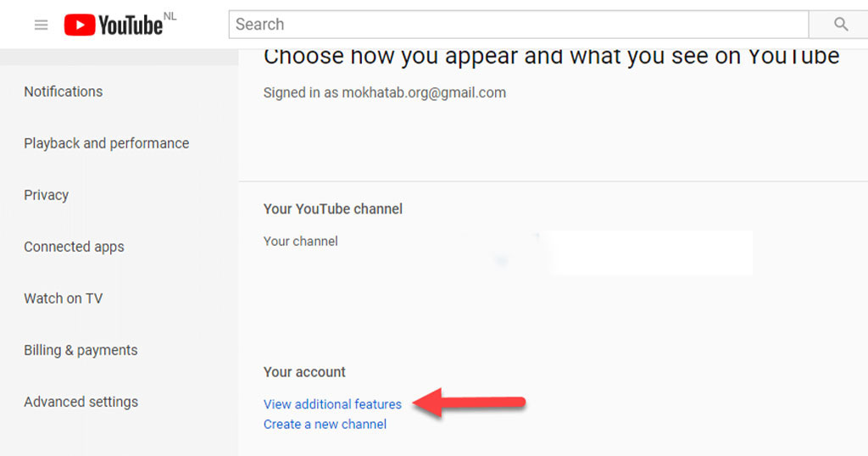Click the Your channel label
The width and height of the screenshot is (868, 456).
point(301,242)
